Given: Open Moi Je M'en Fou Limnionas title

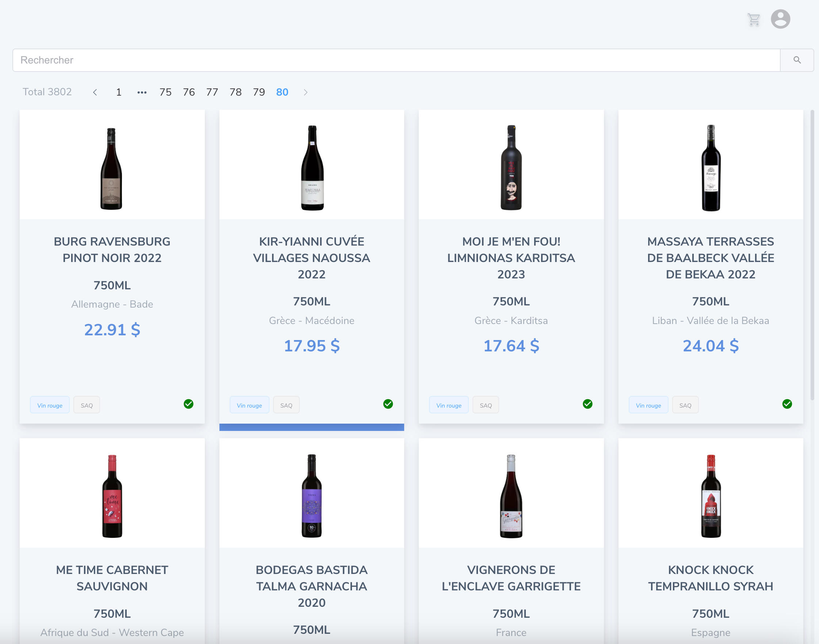Looking at the screenshot, I should [511, 258].
